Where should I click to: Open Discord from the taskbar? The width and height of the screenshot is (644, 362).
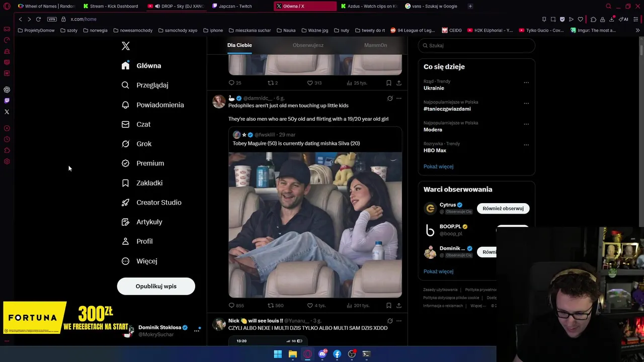(x=323, y=354)
